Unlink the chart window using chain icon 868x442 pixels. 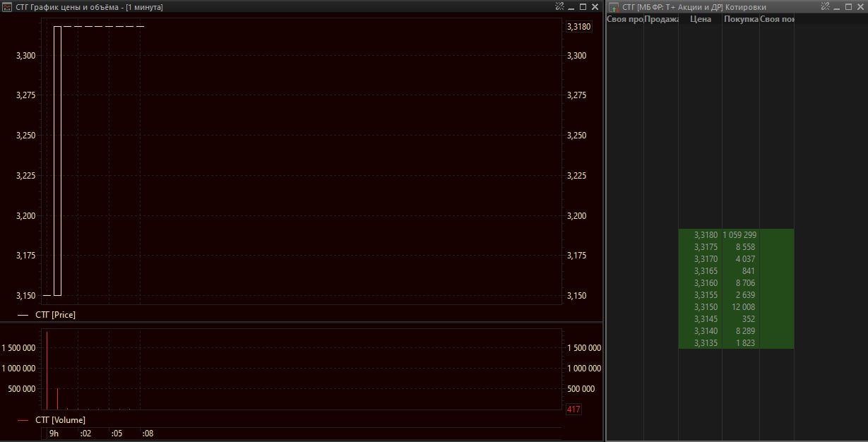coord(559,6)
